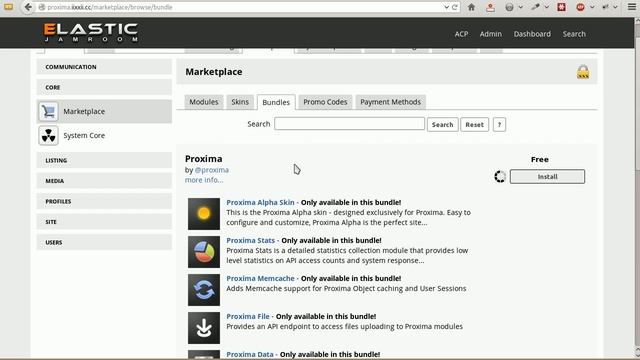The width and height of the screenshot is (640, 360).
Task: Click the Marketplace shopping cart icon
Action: point(48,111)
